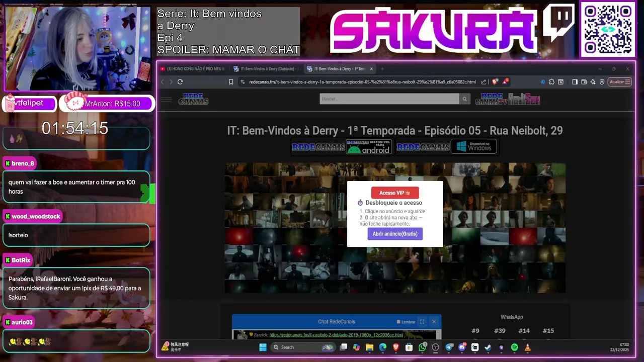Launch Copilot from the taskbar
Viewport: 644px width, 362px height.
click(356, 347)
